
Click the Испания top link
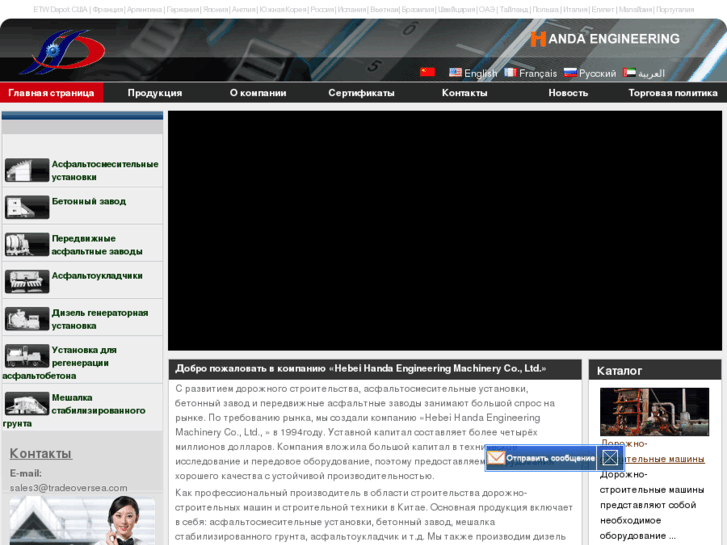coord(352,9)
